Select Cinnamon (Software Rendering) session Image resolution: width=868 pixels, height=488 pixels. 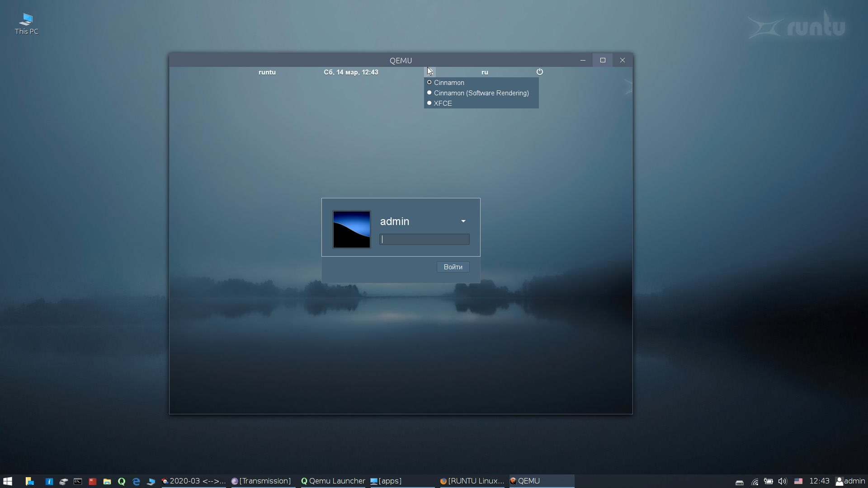coord(481,93)
